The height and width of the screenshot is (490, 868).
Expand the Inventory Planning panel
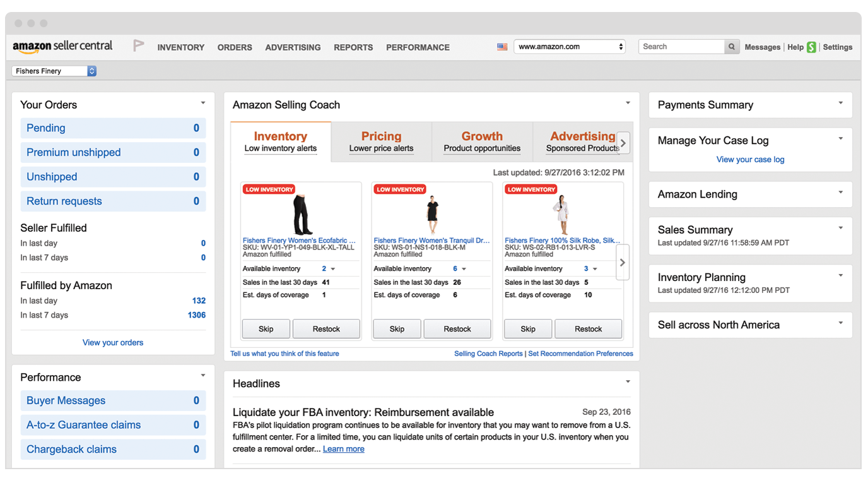click(841, 275)
